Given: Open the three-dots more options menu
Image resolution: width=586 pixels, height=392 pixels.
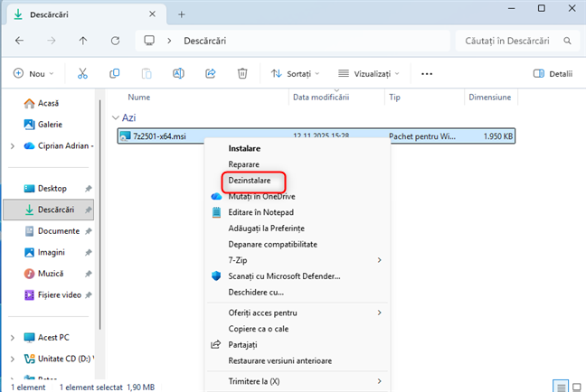Looking at the screenshot, I should [x=427, y=73].
